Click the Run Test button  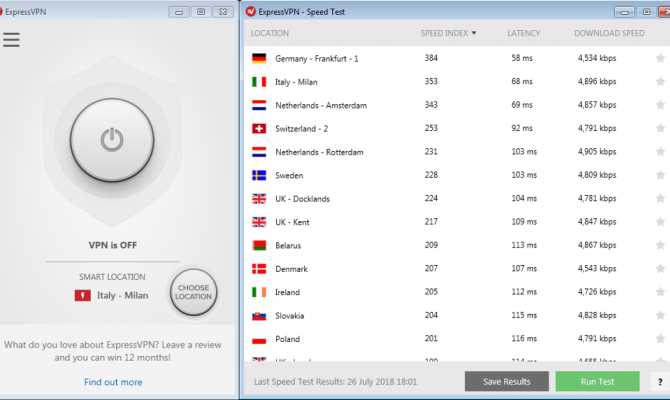tap(597, 381)
